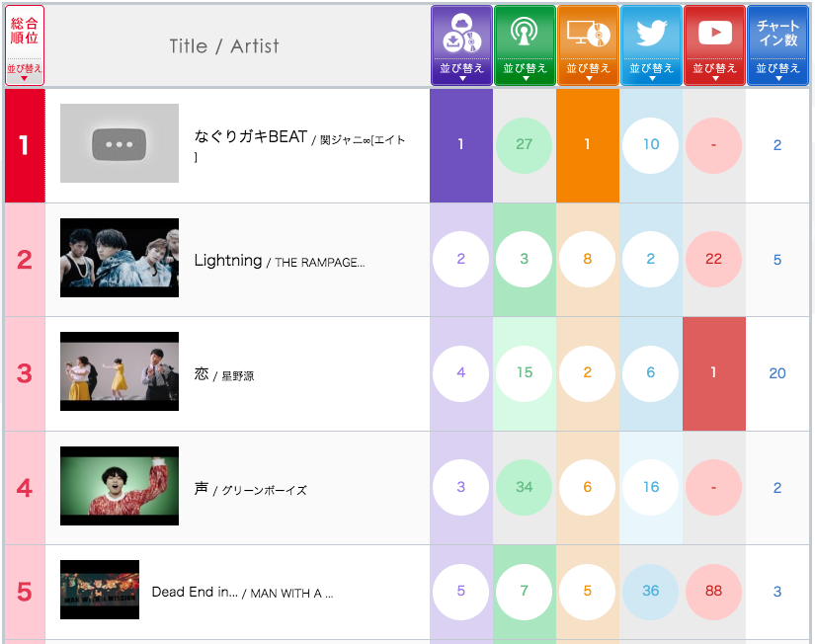
Task: Click the chart-in count 20 for 恋
Action: 777,372
